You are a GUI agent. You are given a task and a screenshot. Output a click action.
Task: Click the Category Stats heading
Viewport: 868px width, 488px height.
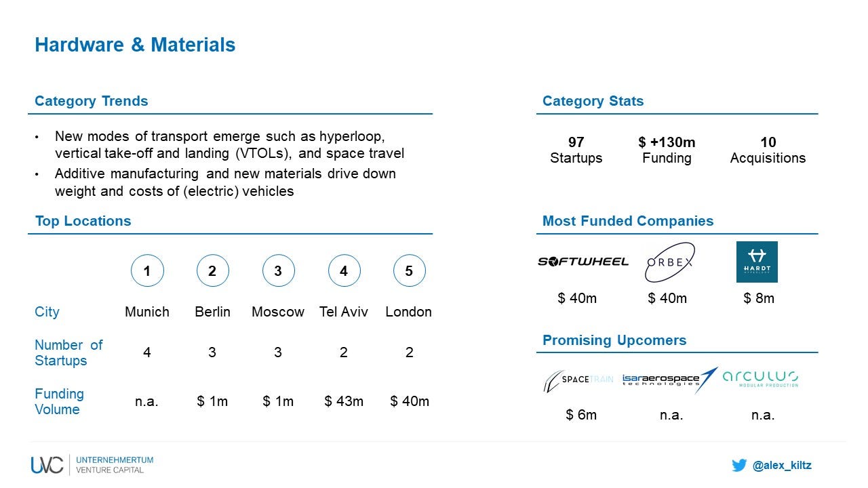coord(593,101)
